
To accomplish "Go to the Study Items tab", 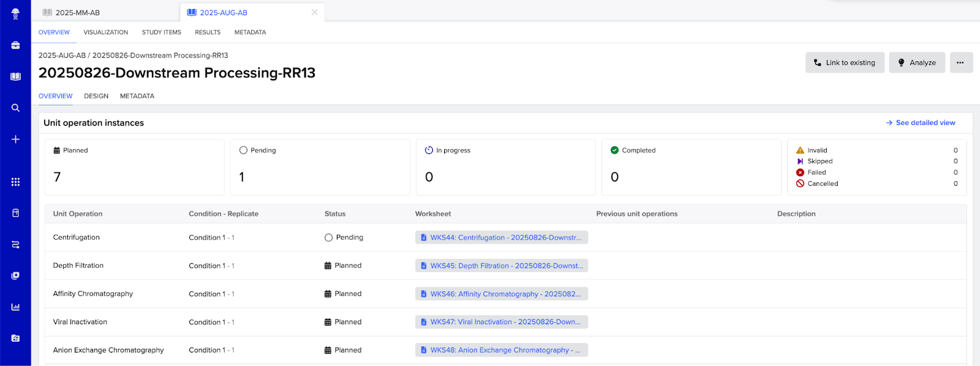I will click(161, 32).
